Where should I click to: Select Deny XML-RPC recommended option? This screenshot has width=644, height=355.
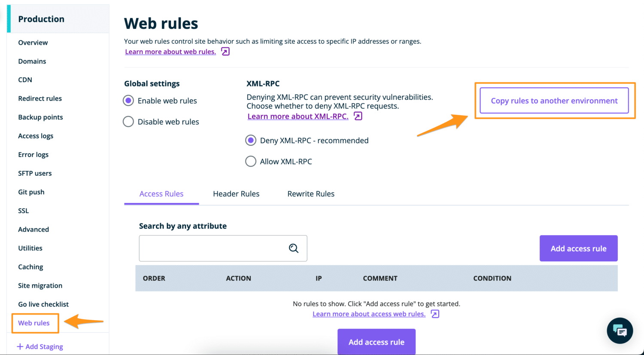click(x=251, y=140)
